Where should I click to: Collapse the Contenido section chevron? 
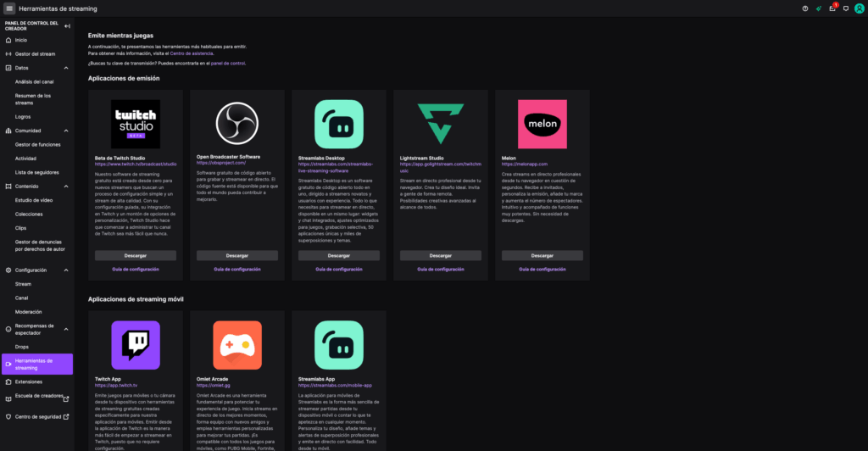(66, 186)
